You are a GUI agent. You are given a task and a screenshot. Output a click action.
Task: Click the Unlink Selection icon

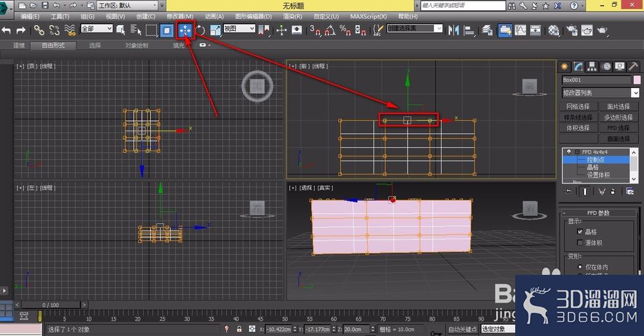pos(54,30)
